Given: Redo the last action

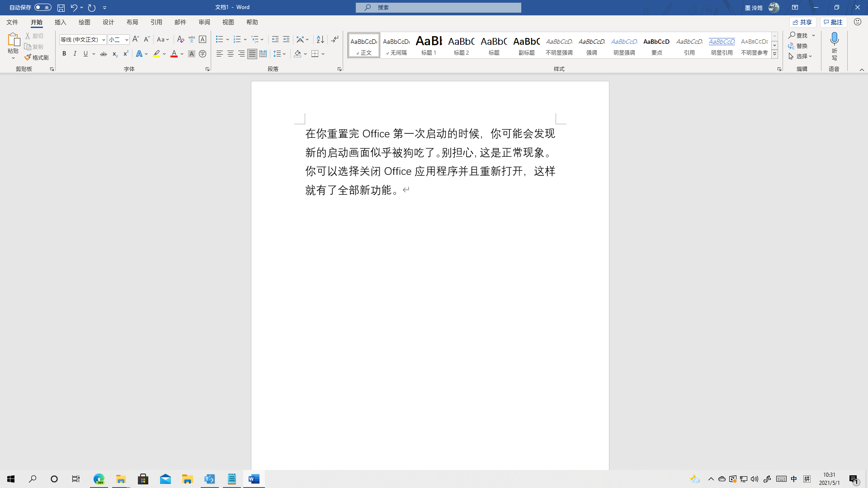Looking at the screenshot, I should click(92, 8).
